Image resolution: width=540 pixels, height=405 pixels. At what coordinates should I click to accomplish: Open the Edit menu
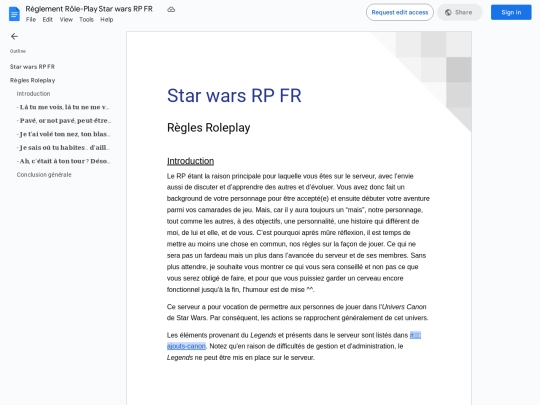(x=48, y=20)
